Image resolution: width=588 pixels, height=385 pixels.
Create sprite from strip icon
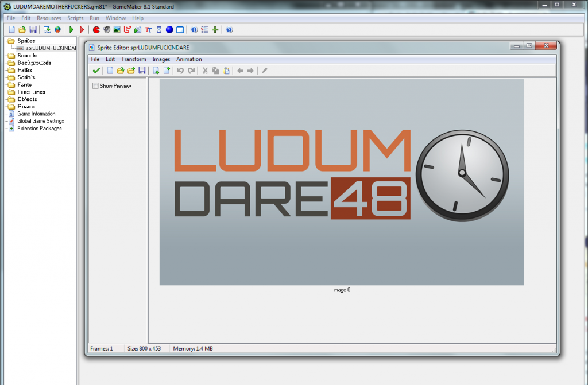(156, 71)
